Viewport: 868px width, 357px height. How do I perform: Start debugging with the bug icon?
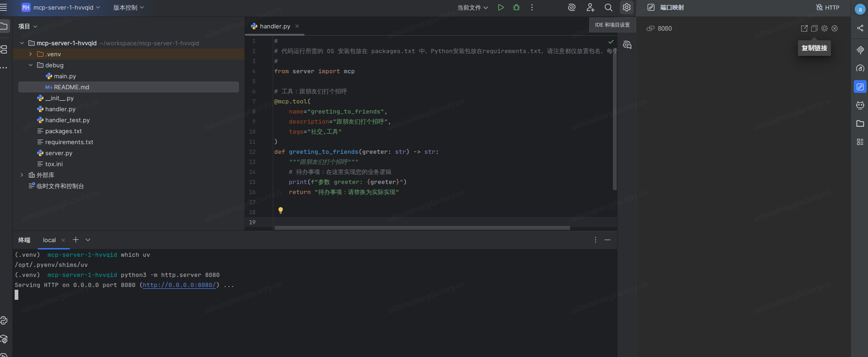click(x=516, y=7)
